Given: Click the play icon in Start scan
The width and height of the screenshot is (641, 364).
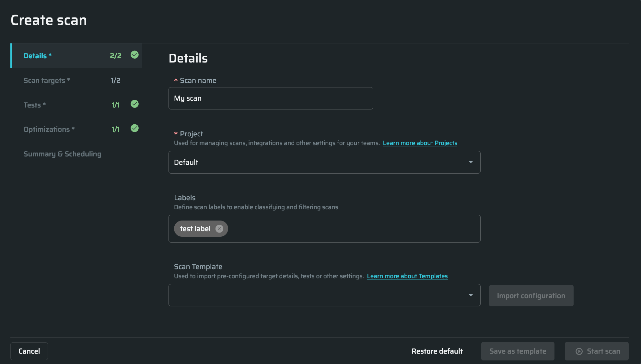Looking at the screenshot, I should pyautogui.click(x=579, y=351).
